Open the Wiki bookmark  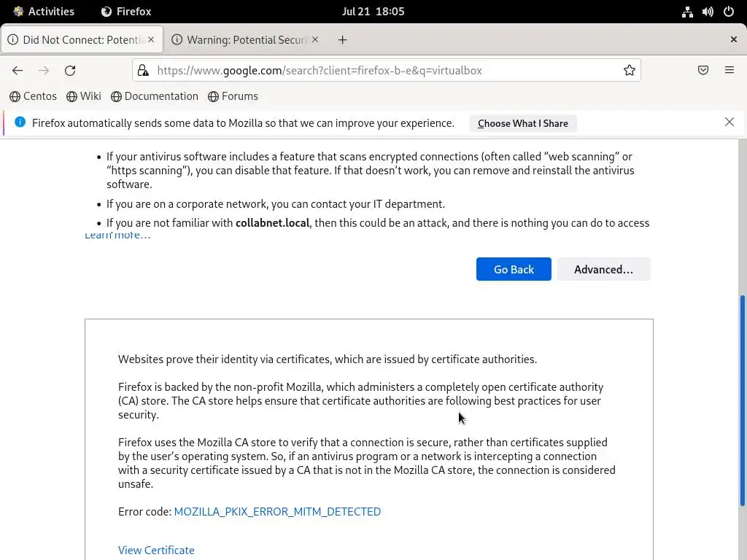[84, 96]
